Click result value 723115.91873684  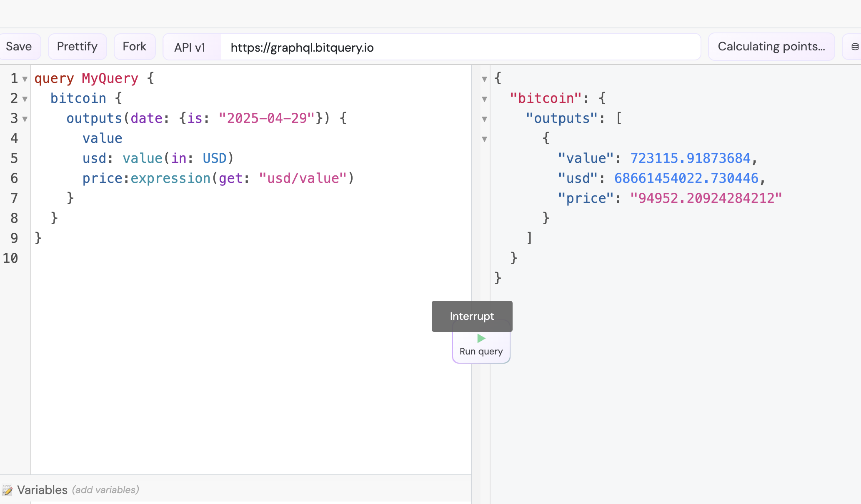(690, 158)
